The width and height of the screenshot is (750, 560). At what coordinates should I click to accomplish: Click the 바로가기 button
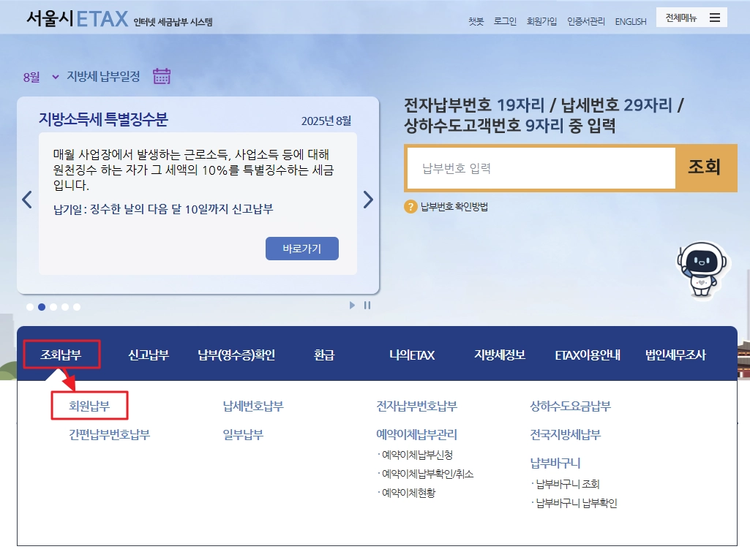tap(301, 249)
